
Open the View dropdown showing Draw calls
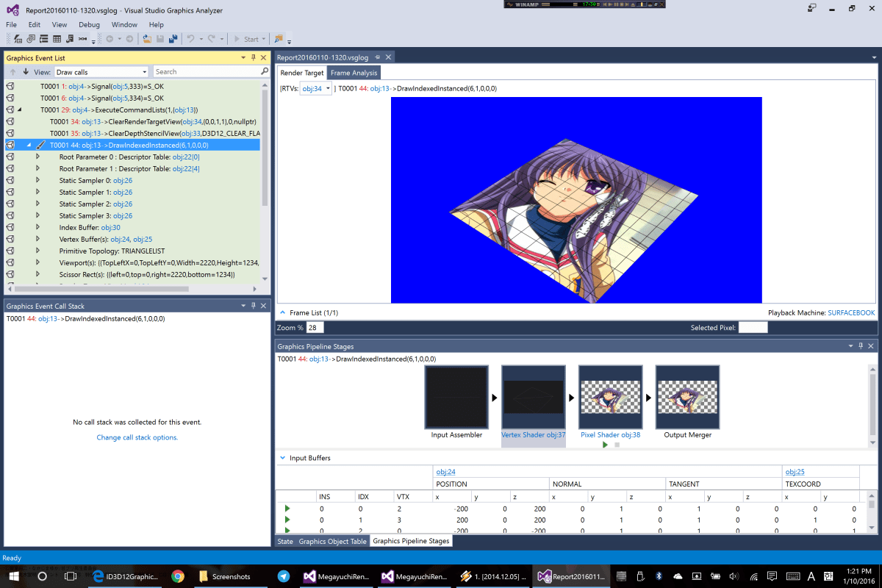pyautogui.click(x=101, y=72)
